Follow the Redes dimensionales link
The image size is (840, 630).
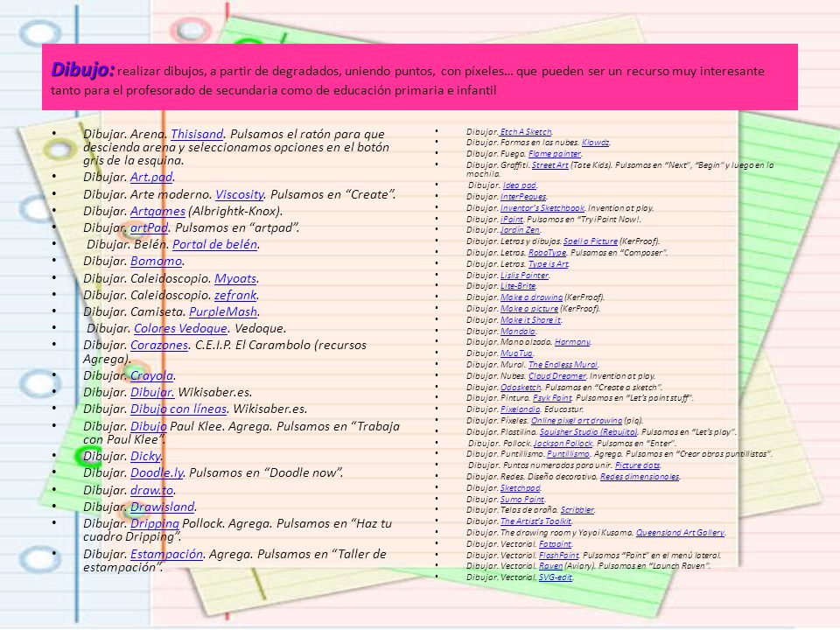point(640,476)
